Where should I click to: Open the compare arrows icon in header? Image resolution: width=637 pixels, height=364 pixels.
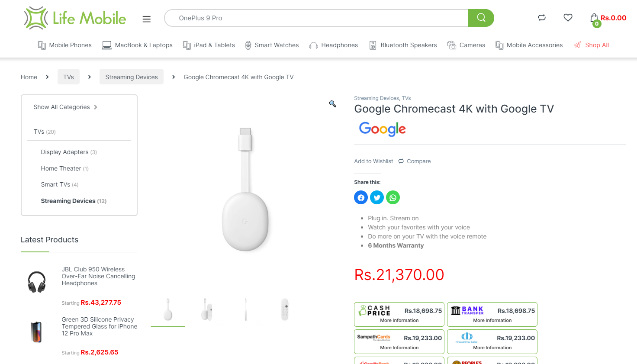(x=542, y=18)
